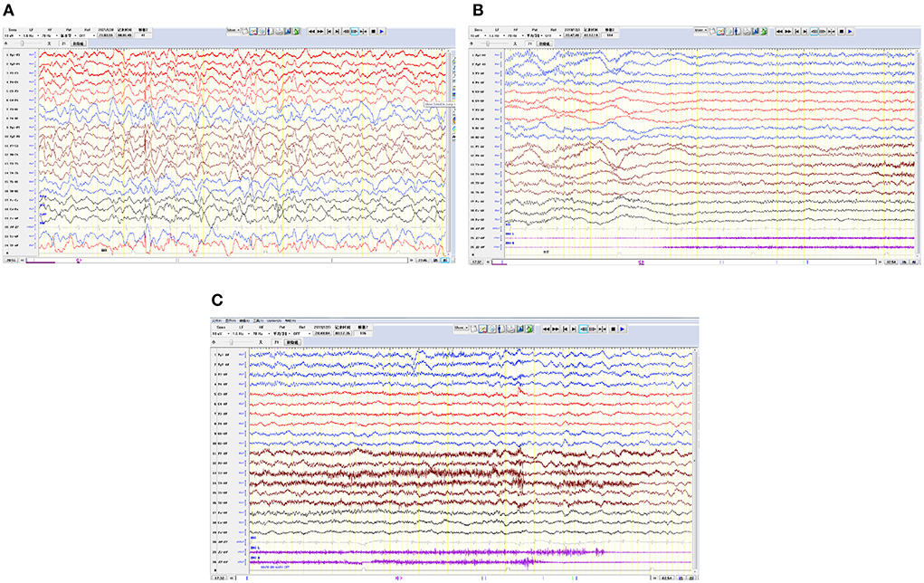Viewport: 924px width, 583px height.
Task: Click the Stop button in panel B
Action: click(841, 32)
